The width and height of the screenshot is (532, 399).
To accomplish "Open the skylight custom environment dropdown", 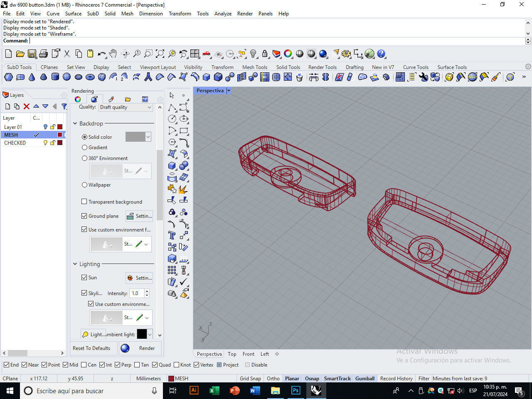I will point(147,318).
